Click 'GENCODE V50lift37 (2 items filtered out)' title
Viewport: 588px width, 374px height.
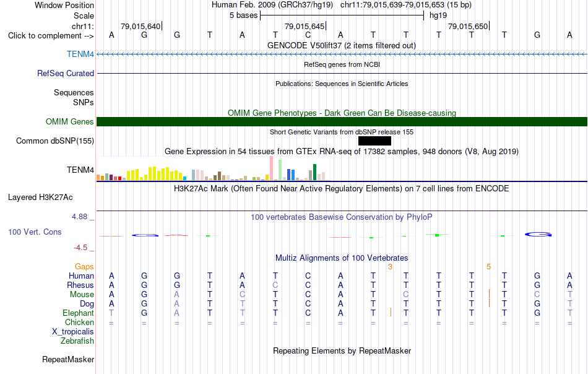coord(342,45)
